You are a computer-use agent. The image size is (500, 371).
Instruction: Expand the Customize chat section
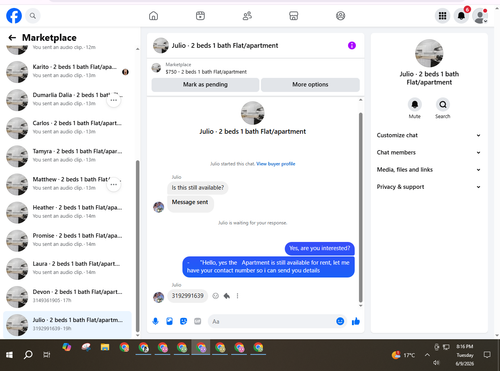pos(429,135)
